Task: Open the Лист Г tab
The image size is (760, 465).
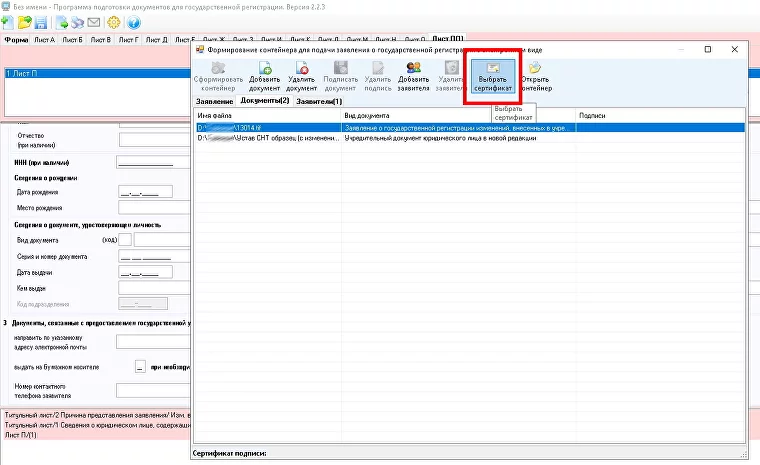Action: point(128,40)
